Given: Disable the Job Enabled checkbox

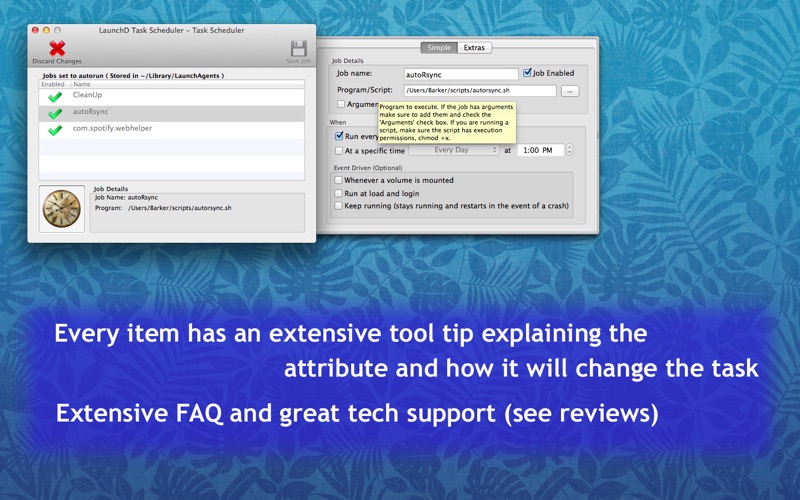Looking at the screenshot, I should point(528,73).
